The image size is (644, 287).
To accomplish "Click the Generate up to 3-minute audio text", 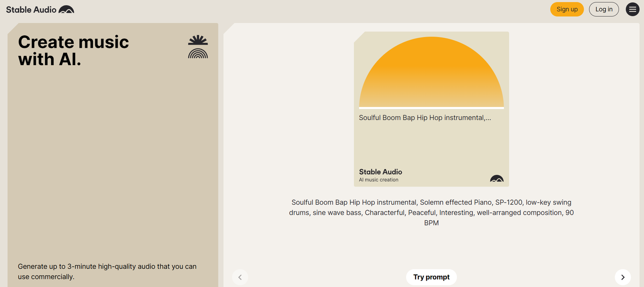I will (x=107, y=271).
